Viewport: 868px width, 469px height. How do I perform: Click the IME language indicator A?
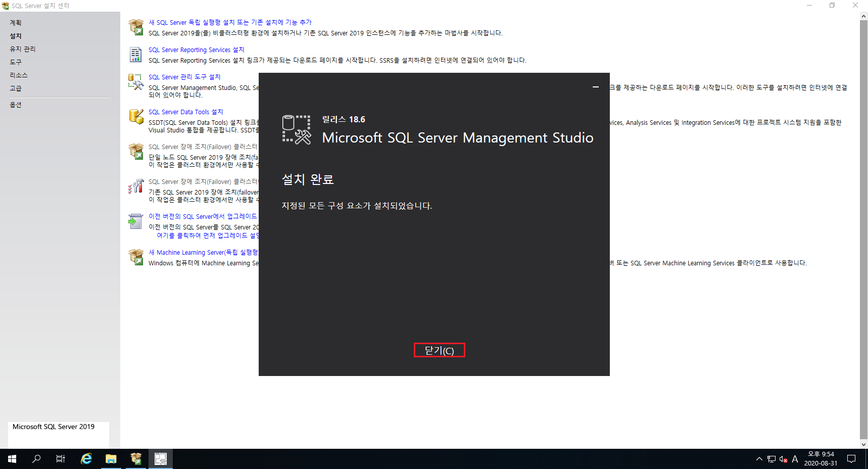tap(795, 459)
